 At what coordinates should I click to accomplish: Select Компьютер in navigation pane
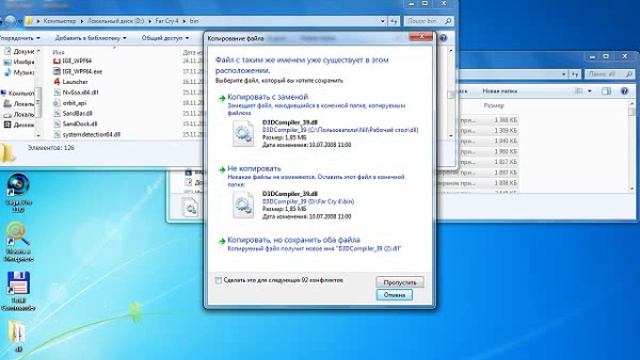tap(18, 93)
